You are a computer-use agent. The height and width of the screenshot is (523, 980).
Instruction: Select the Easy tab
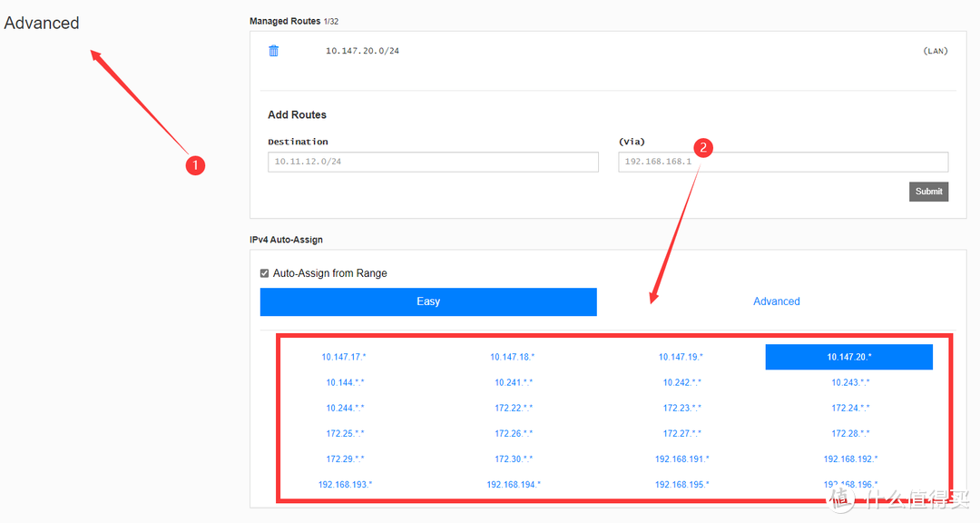tap(427, 301)
